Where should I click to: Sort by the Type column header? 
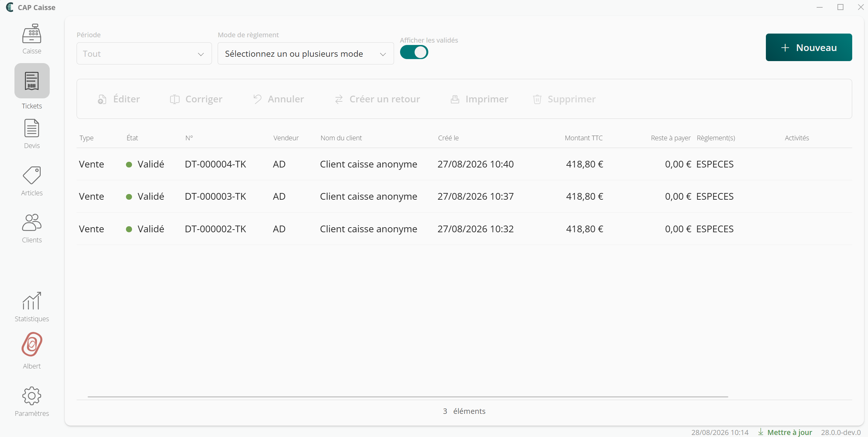[x=86, y=138]
